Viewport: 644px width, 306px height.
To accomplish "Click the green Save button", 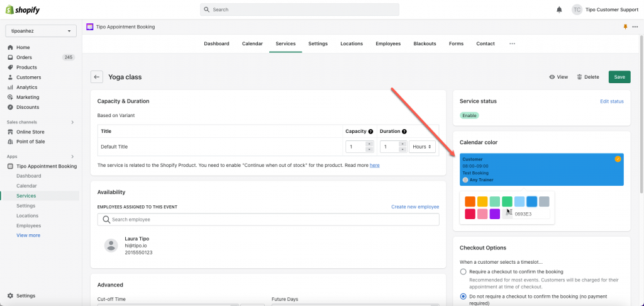I will click(619, 77).
